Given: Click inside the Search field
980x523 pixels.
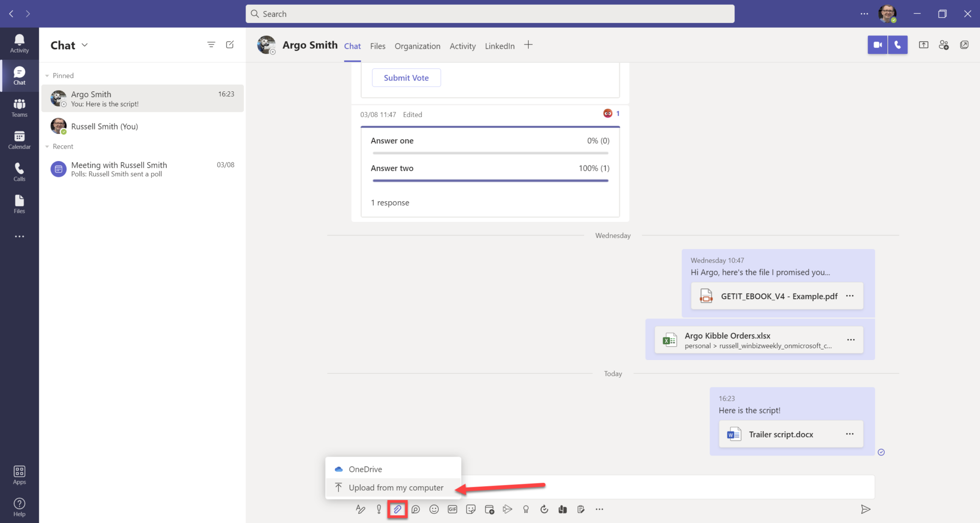Looking at the screenshot, I should click(x=490, y=13).
